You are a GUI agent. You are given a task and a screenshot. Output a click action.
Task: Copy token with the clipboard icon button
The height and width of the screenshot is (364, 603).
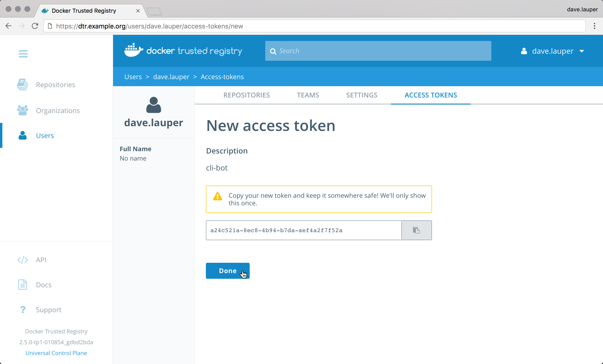coord(416,230)
